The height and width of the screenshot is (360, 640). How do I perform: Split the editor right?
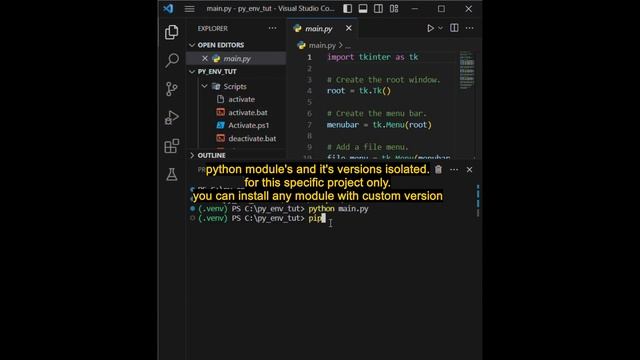pos(454,28)
